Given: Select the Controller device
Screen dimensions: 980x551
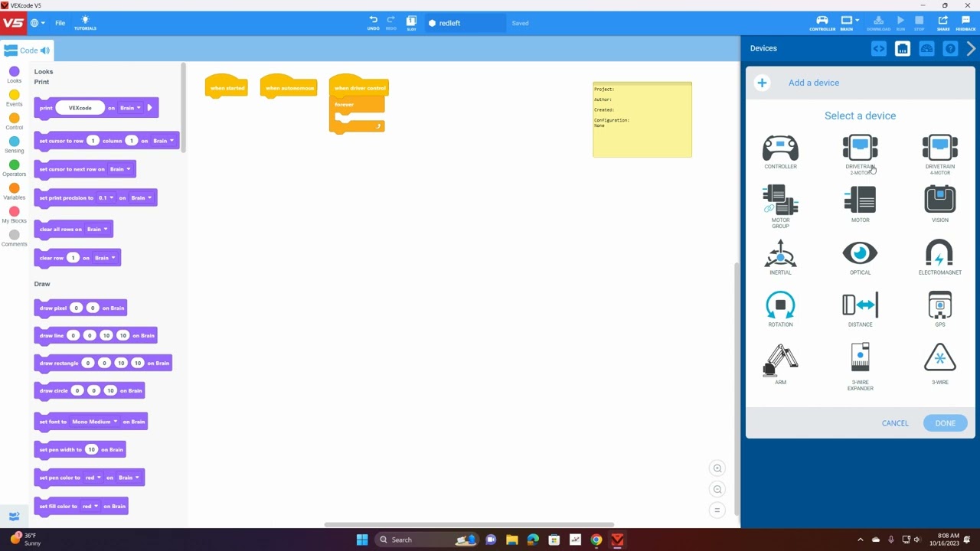Looking at the screenshot, I should coord(780,152).
